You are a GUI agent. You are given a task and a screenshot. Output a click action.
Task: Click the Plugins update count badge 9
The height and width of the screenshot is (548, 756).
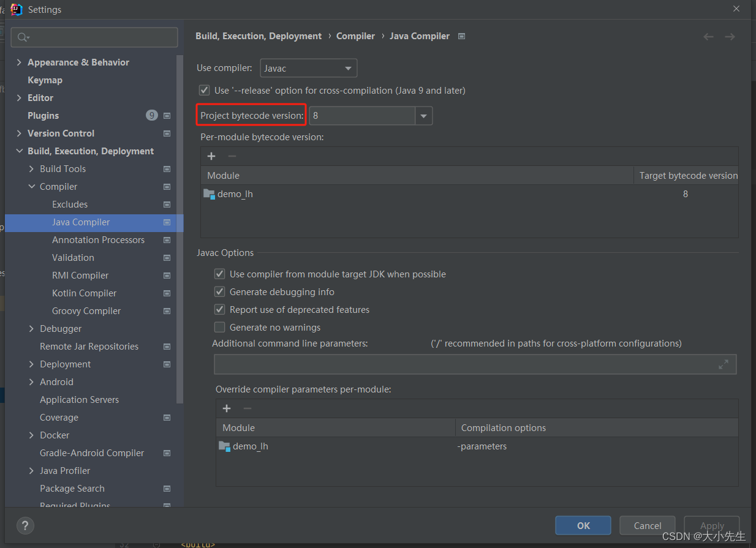pos(152,115)
